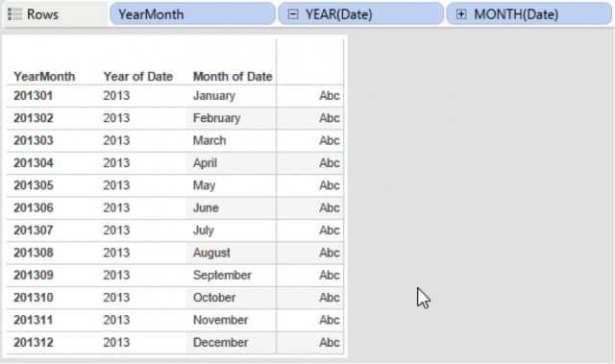Select the YEAR(Date) pill label
This screenshot has height=364, width=615.
338,14
